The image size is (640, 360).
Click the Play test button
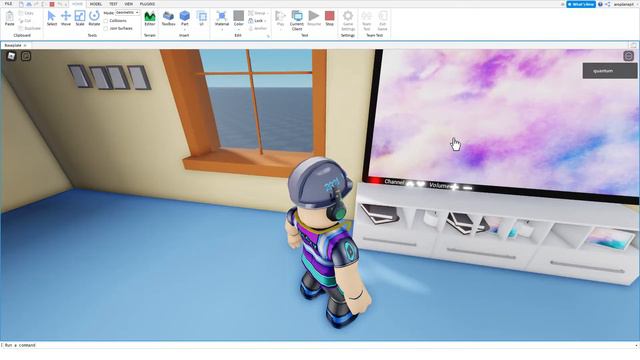pos(280,17)
